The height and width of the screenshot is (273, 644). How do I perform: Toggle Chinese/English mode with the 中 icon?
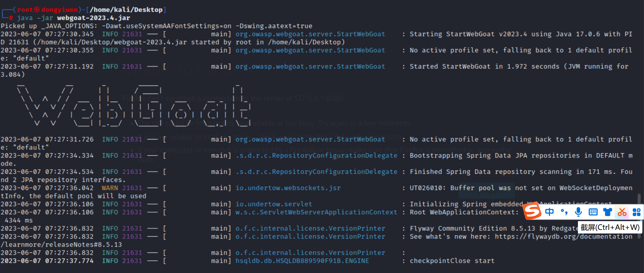550,212
